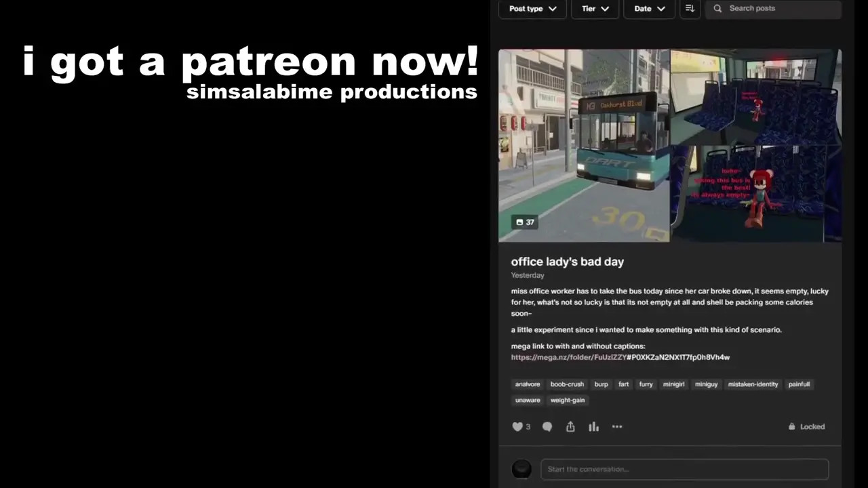Open the mega.nz folder link
The image size is (868, 488).
point(620,357)
